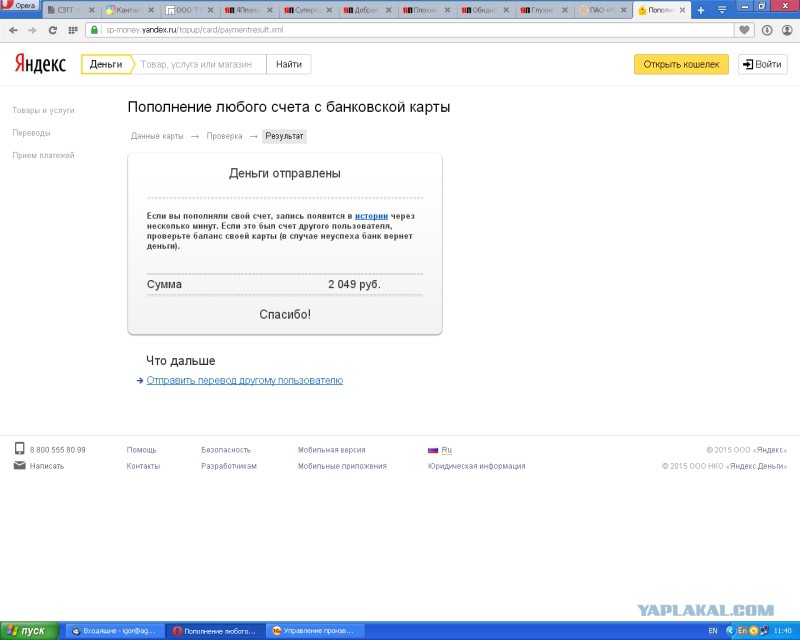Click the address bar URL field

408,30
